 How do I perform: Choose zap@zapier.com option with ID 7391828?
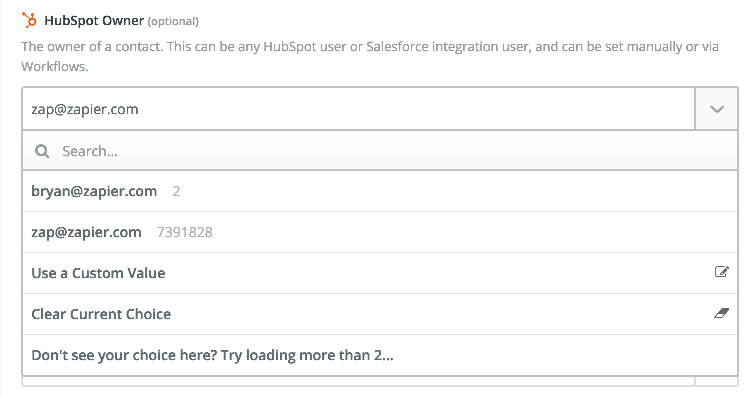pyautogui.click(x=380, y=232)
